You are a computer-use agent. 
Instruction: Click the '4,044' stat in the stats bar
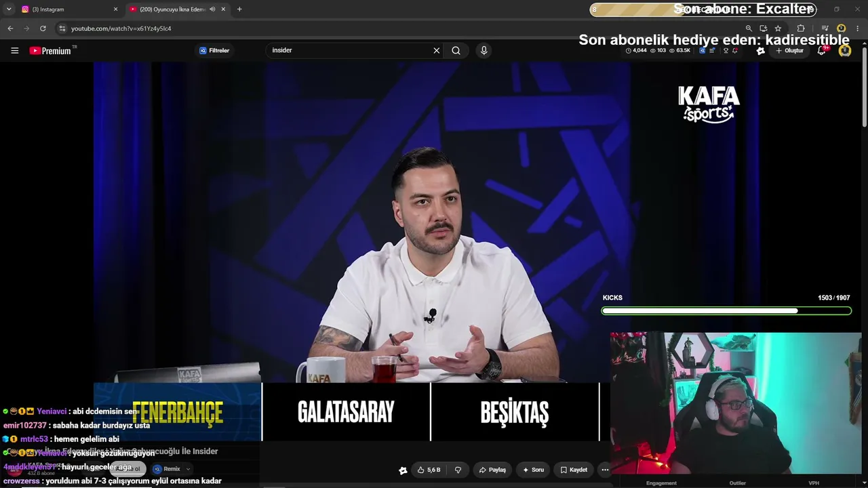click(x=636, y=51)
